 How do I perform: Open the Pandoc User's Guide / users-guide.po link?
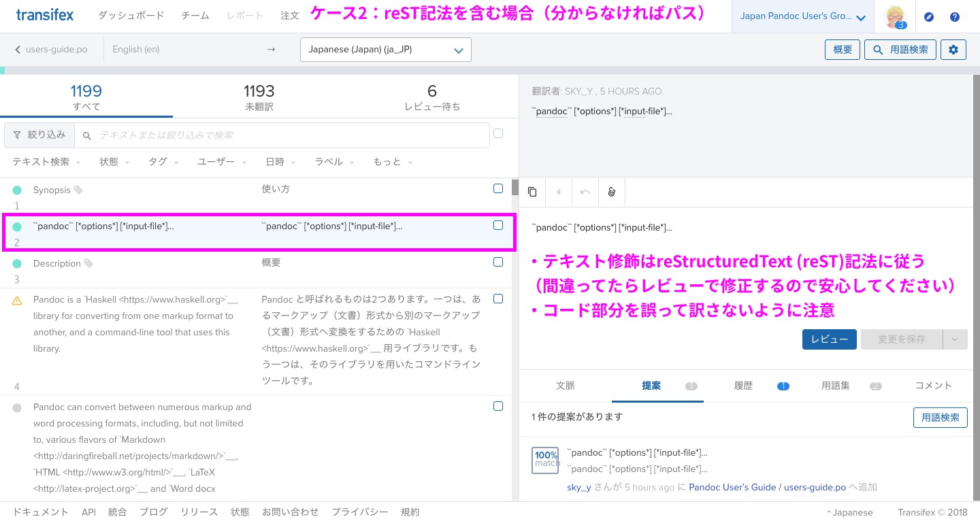click(x=767, y=488)
